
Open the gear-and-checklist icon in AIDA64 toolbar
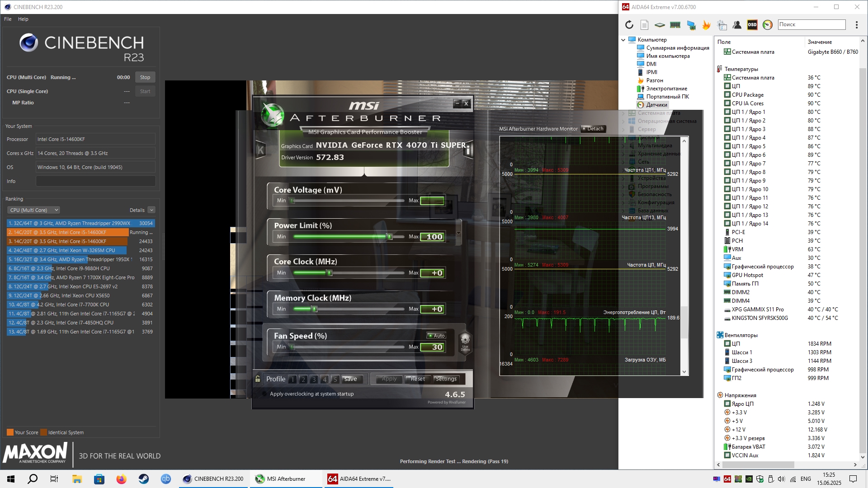pos(722,25)
